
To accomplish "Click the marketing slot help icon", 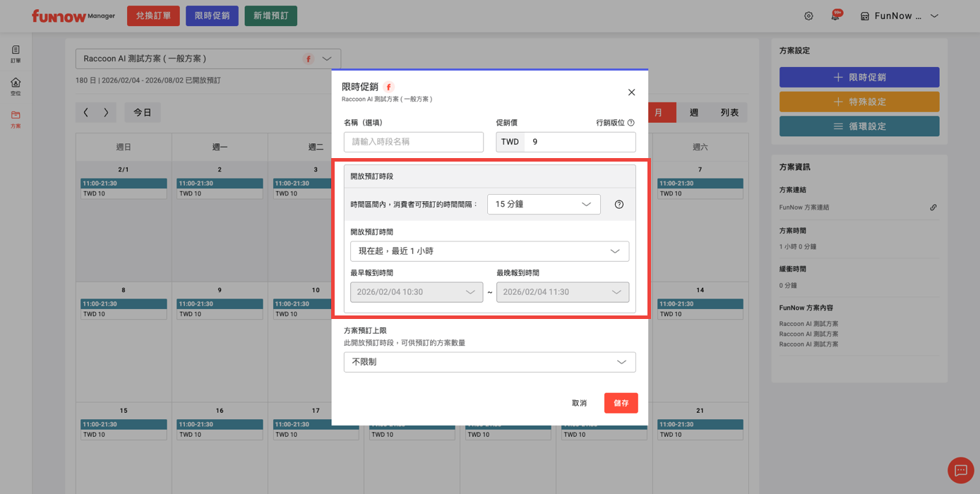I will point(631,123).
